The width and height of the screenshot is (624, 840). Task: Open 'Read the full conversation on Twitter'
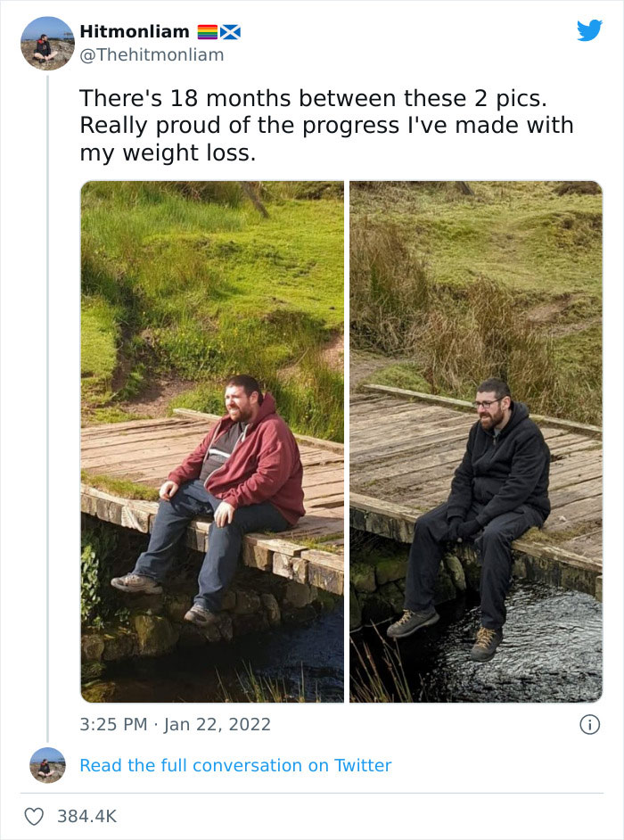236,765
